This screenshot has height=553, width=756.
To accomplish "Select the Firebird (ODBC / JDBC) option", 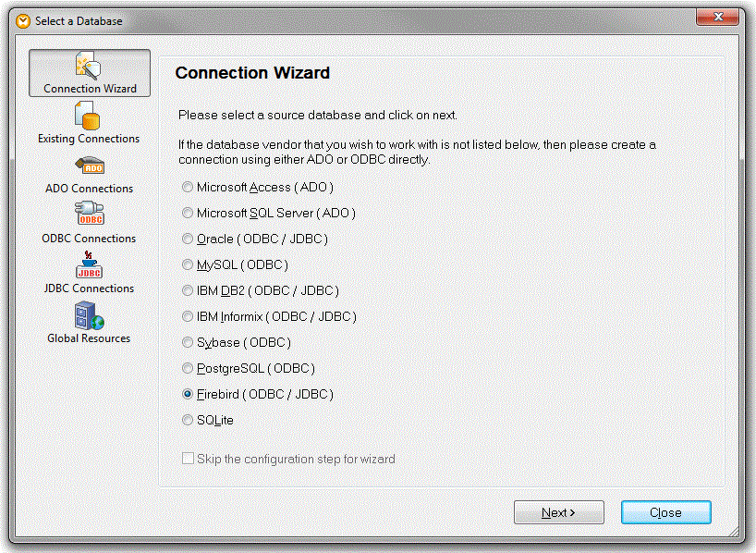I will [x=188, y=394].
